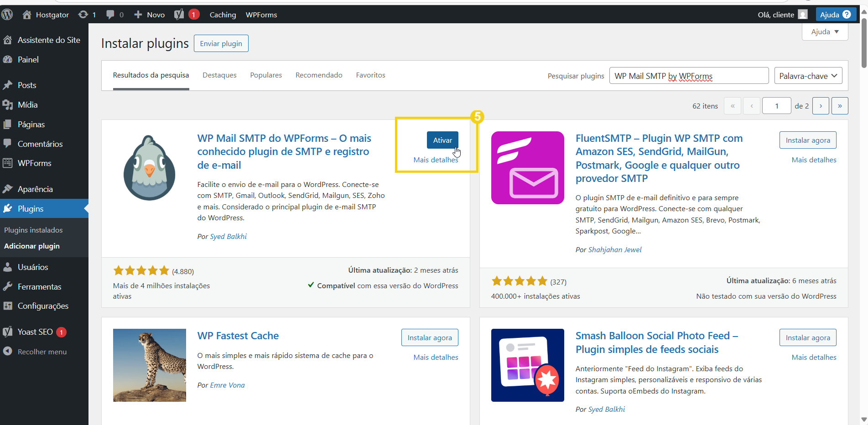Select the Favoritos tab

(370, 75)
